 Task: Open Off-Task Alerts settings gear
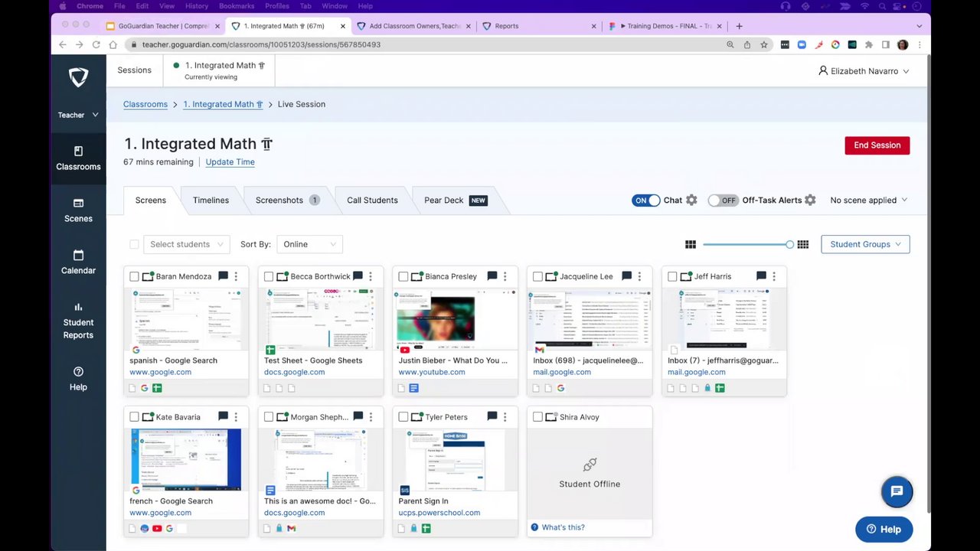click(810, 200)
